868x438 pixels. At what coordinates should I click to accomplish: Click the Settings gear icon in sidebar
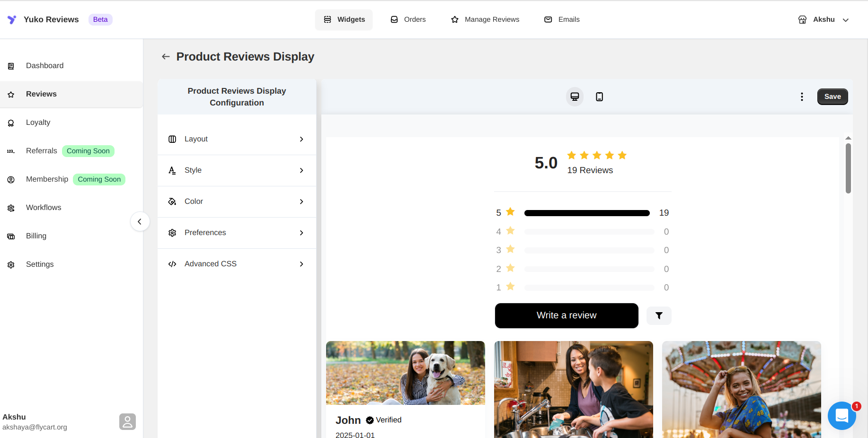(x=11, y=265)
